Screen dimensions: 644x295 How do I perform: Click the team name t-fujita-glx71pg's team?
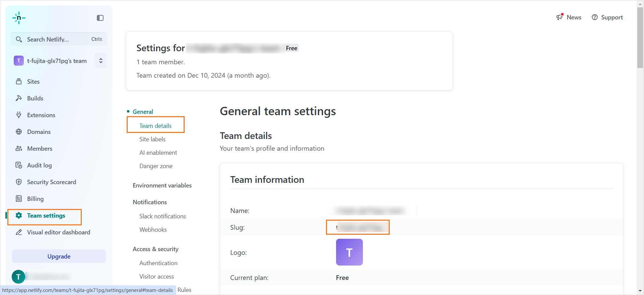(x=57, y=61)
